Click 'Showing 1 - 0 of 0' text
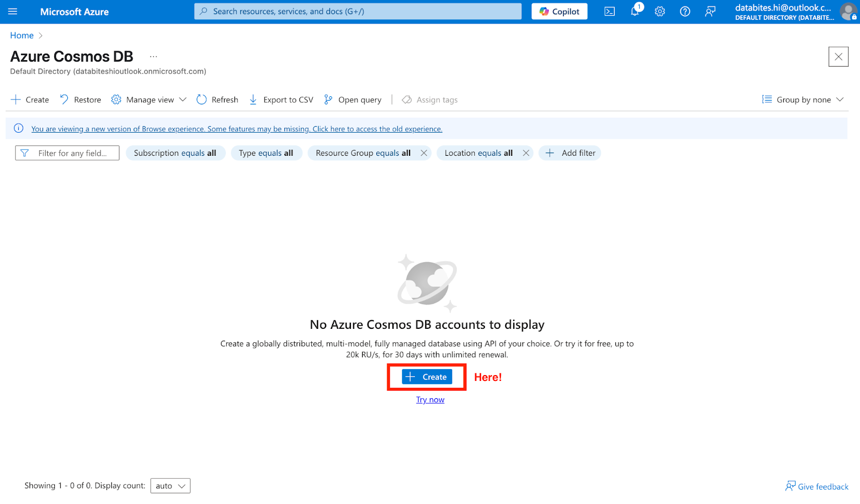Viewport: 860px width, 504px height. (58, 486)
